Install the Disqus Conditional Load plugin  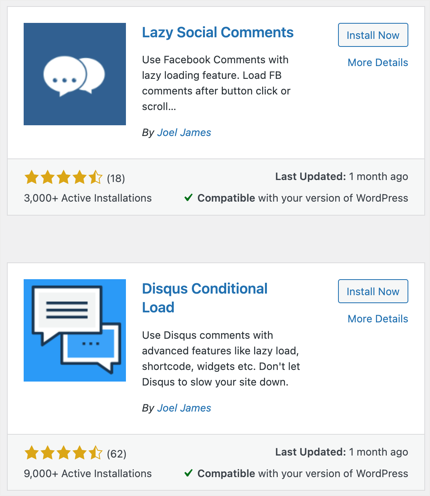click(373, 291)
